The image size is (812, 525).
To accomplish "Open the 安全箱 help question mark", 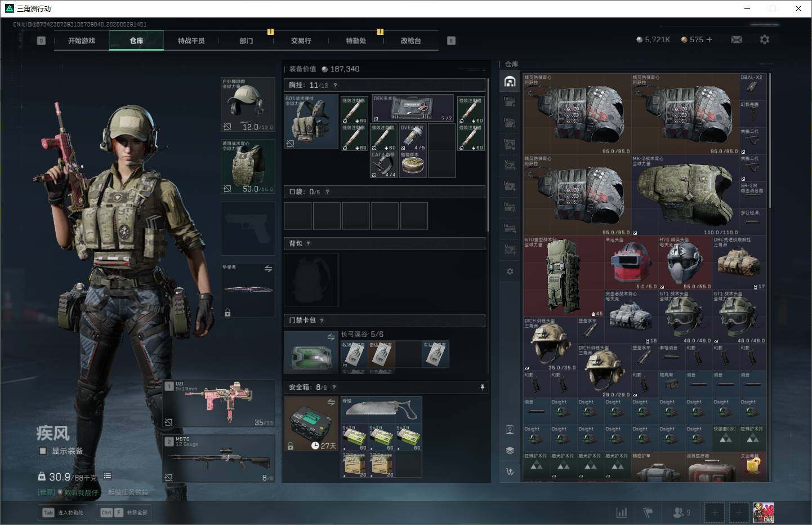I will 334,387.
